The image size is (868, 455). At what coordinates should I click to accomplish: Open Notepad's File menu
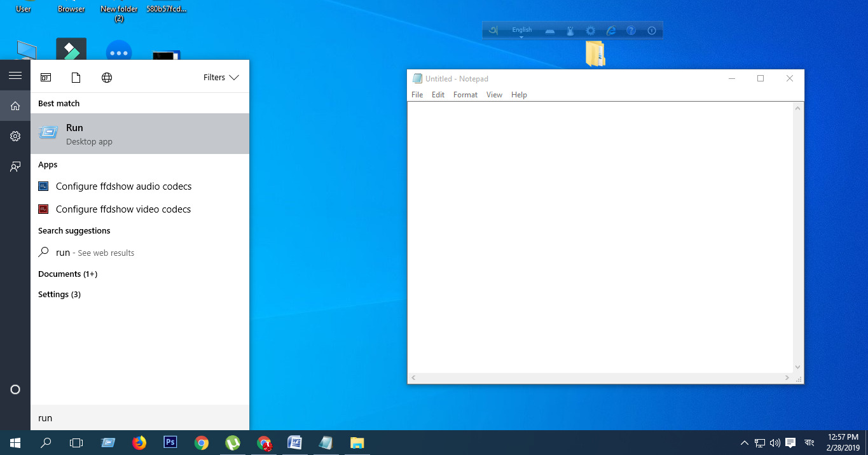click(x=417, y=95)
